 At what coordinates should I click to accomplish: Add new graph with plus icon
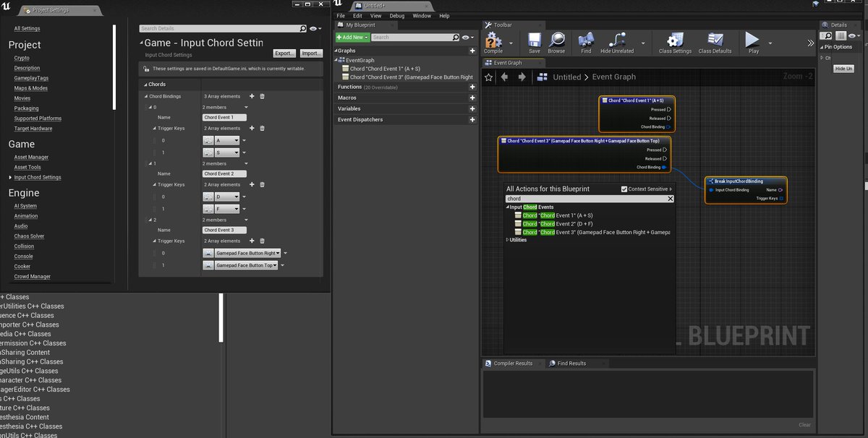tap(472, 51)
